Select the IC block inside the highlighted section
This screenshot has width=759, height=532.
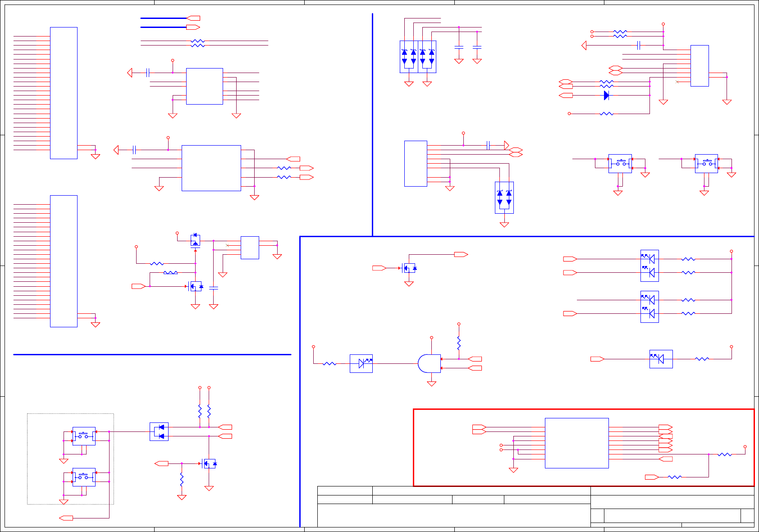click(576, 443)
